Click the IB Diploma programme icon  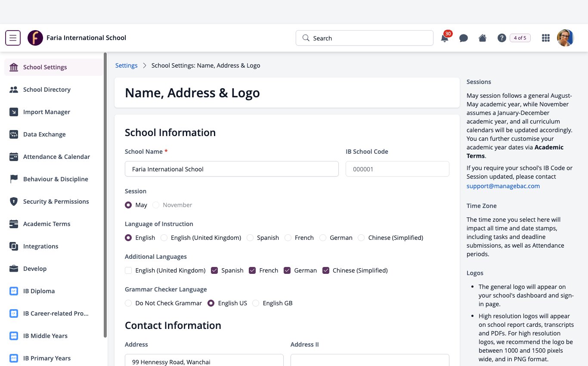click(x=14, y=291)
